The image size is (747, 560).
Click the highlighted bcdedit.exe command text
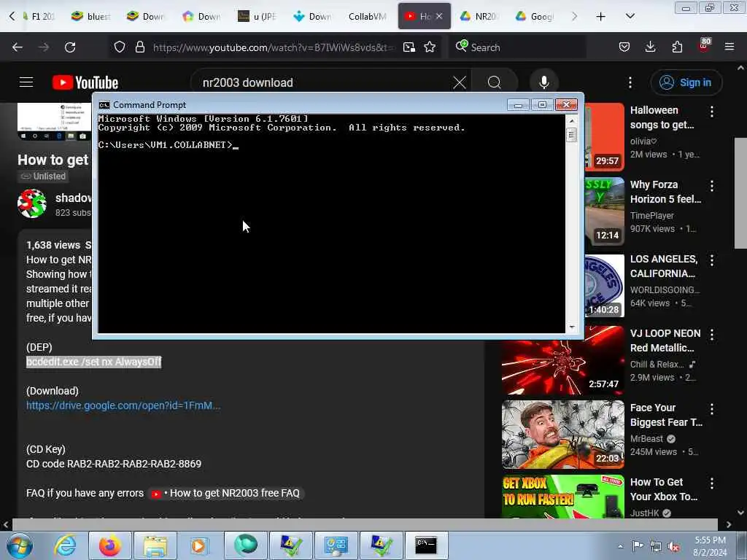(94, 362)
